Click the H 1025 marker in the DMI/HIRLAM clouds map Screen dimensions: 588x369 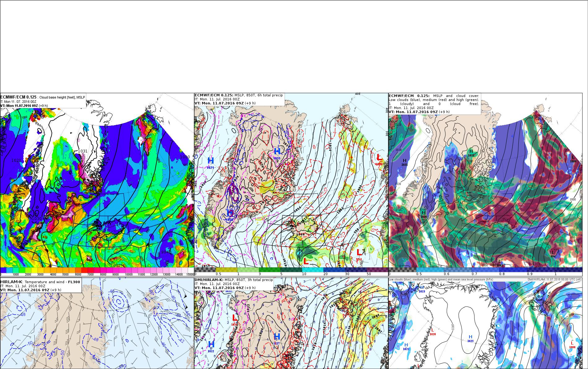[470, 339]
